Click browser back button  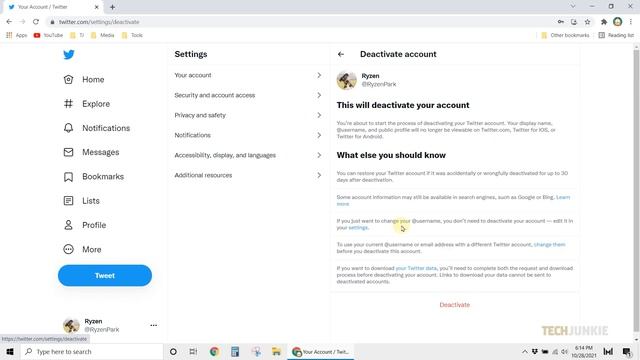(x=9, y=22)
